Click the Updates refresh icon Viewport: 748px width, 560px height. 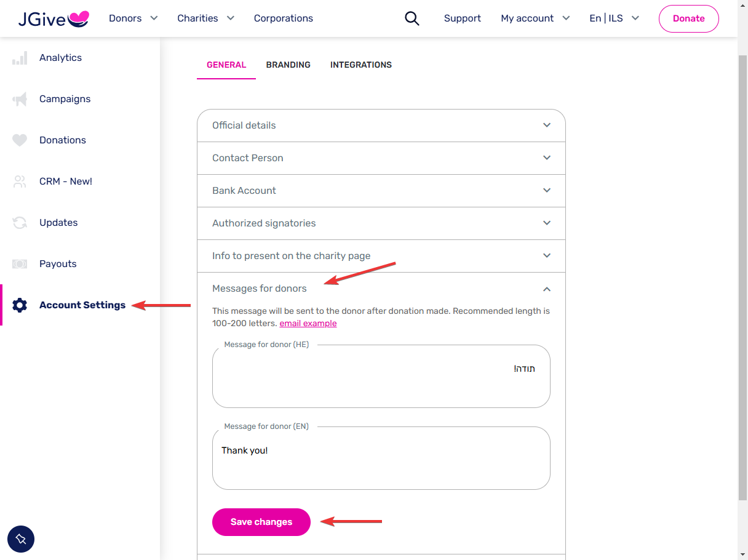[x=20, y=223]
